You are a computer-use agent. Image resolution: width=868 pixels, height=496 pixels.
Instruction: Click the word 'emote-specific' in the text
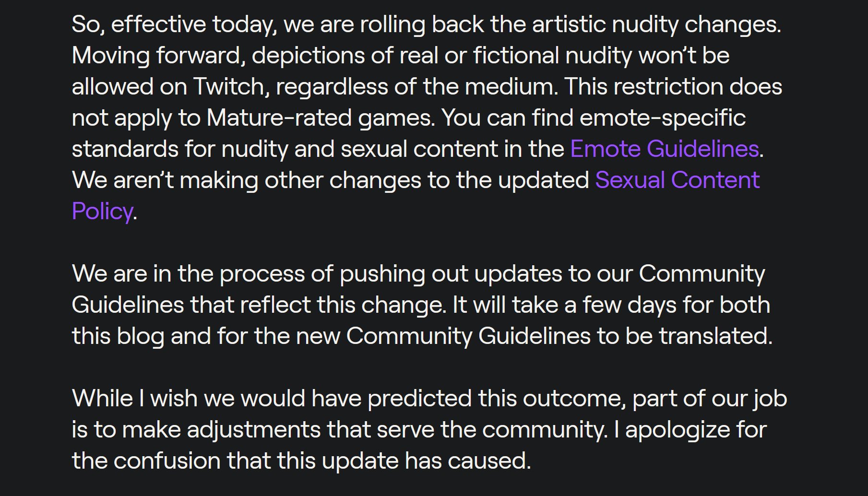click(x=663, y=118)
